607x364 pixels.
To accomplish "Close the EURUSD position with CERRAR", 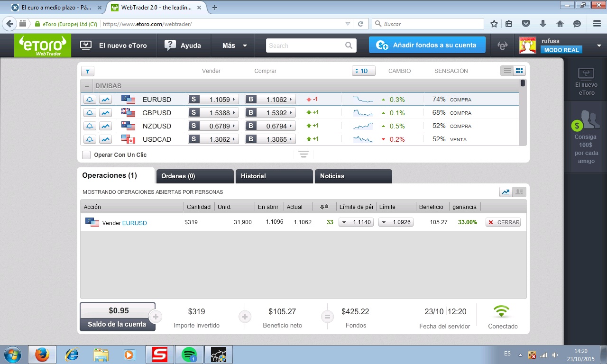I will (503, 222).
